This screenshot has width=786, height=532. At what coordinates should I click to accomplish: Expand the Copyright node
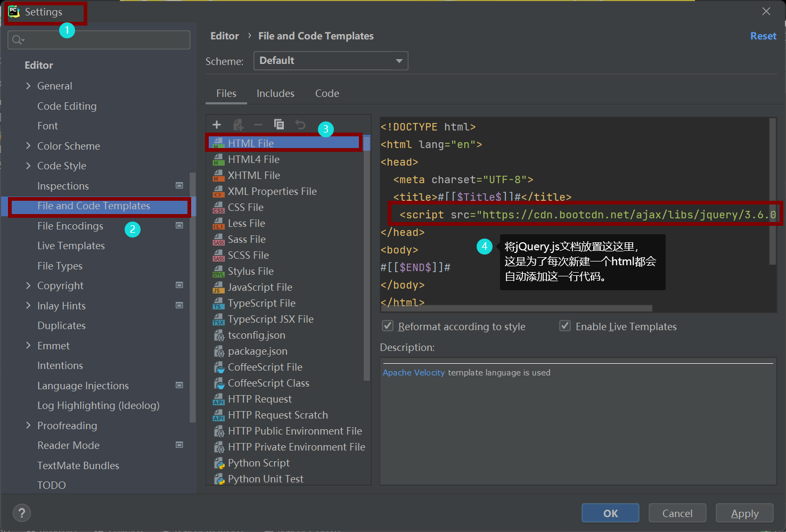click(28, 285)
